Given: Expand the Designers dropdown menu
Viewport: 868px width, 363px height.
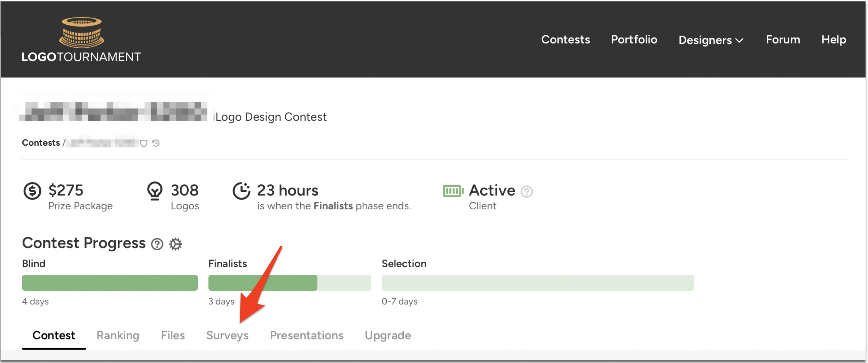Looking at the screenshot, I should (711, 40).
